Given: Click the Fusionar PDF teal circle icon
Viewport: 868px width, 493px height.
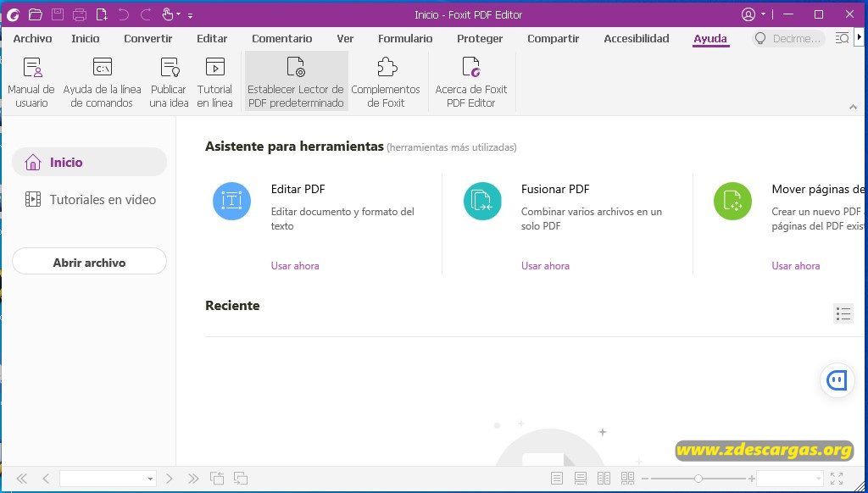Looking at the screenshot, I should 482,200.
